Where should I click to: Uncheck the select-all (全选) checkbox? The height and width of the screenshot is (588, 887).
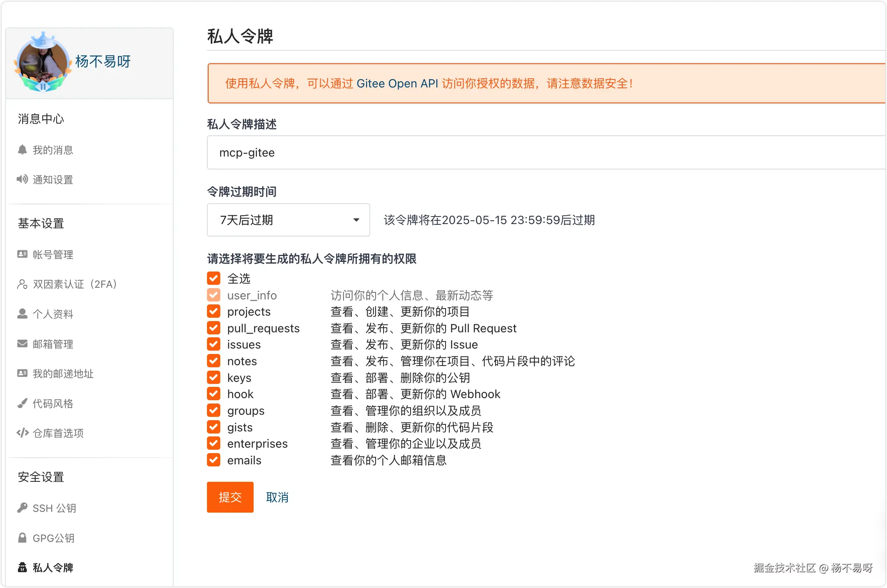click(214, 278)
